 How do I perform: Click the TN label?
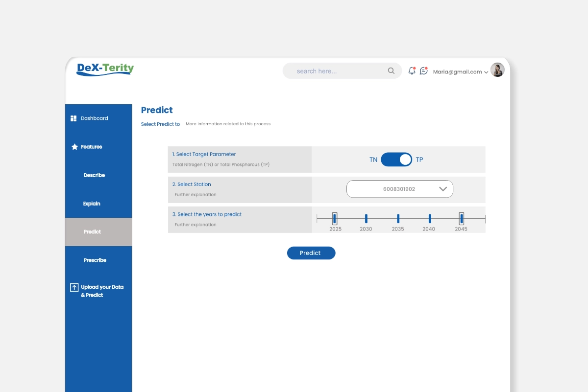pyautogui.click(x=373, y=160)
